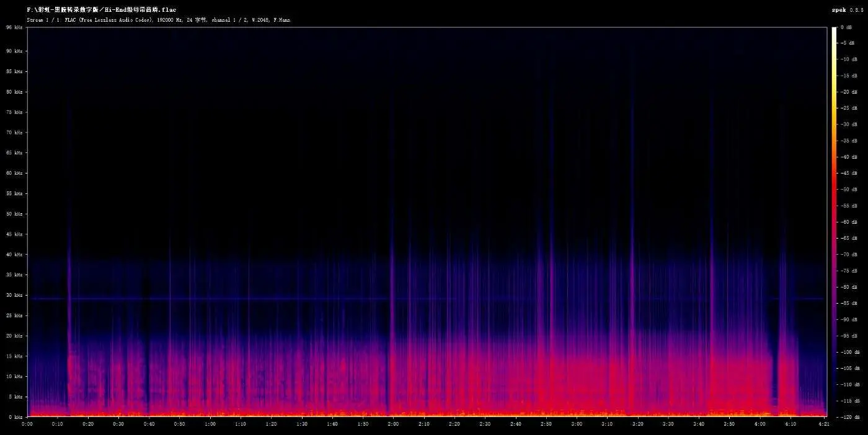The image size is (868, 435).
Task: Click the .flac file path title
Action: click(x=101, y=10)
